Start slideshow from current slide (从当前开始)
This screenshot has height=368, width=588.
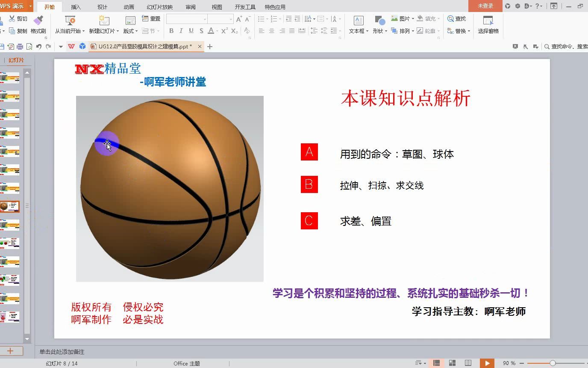69,24
